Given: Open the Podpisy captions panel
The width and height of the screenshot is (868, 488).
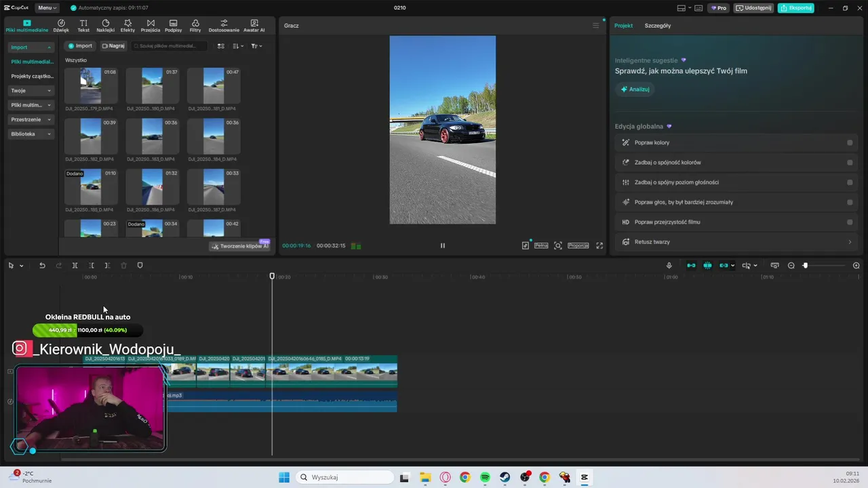Looking at the screenshot, I should [173, 26].
